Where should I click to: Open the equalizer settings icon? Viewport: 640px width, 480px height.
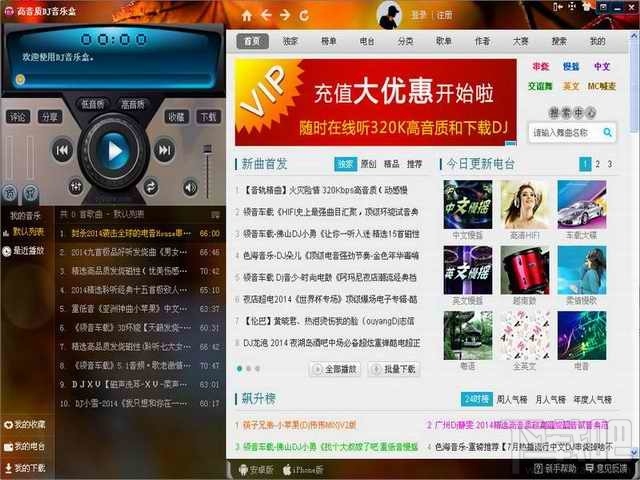(76, 187)
